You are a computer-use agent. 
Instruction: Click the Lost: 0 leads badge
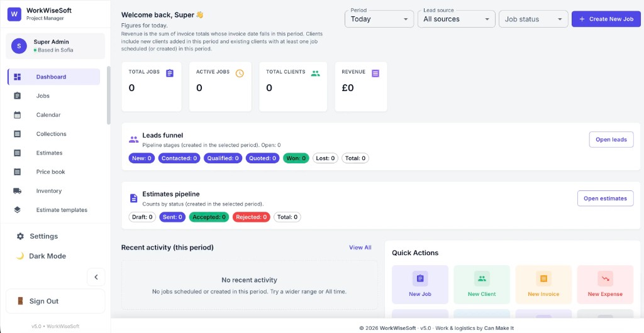325,158
